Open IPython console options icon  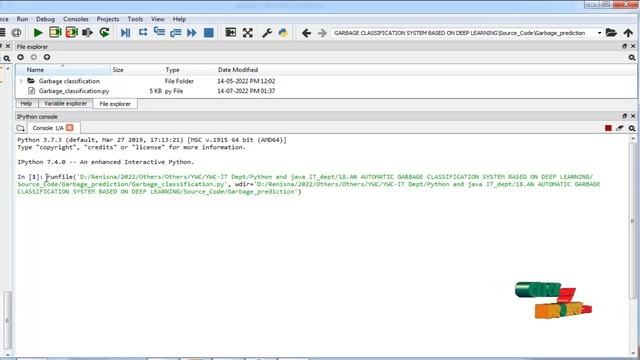pos(632,128)
